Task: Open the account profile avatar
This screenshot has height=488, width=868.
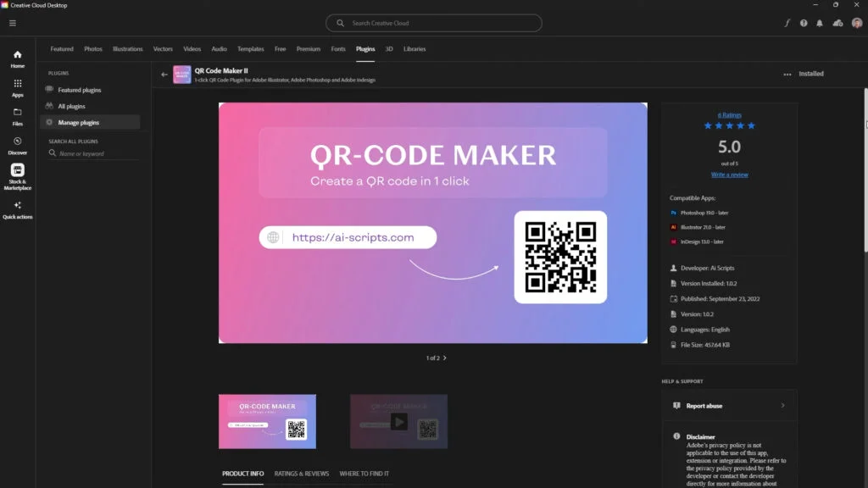Action: pyautogui.click(x=856, y=23)
